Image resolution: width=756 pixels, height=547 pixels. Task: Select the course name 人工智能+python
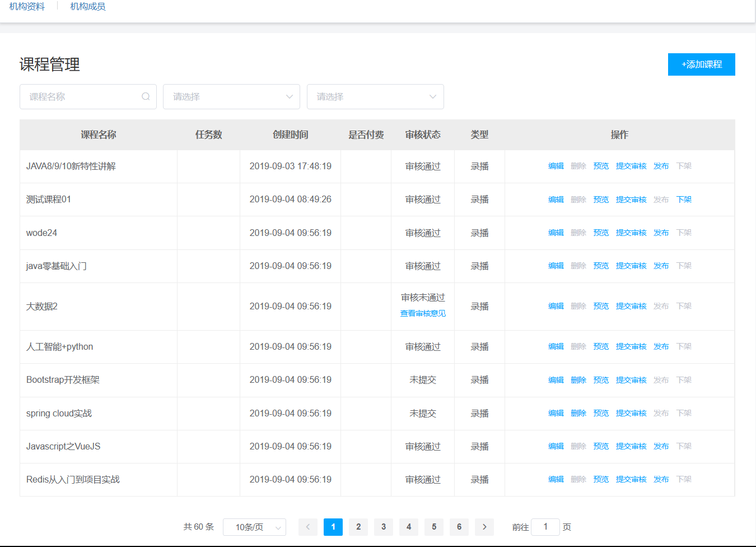[59, 346]
